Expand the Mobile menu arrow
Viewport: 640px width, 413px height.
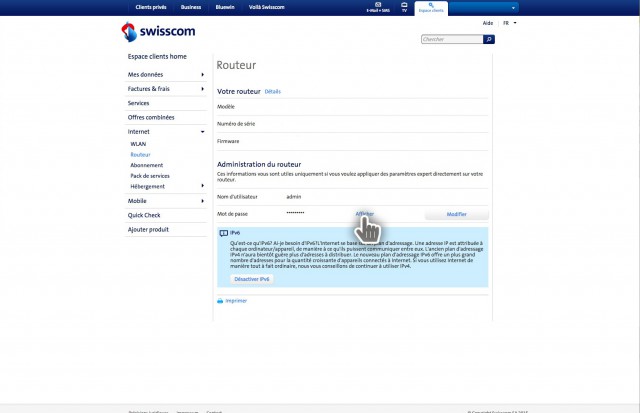202,201
